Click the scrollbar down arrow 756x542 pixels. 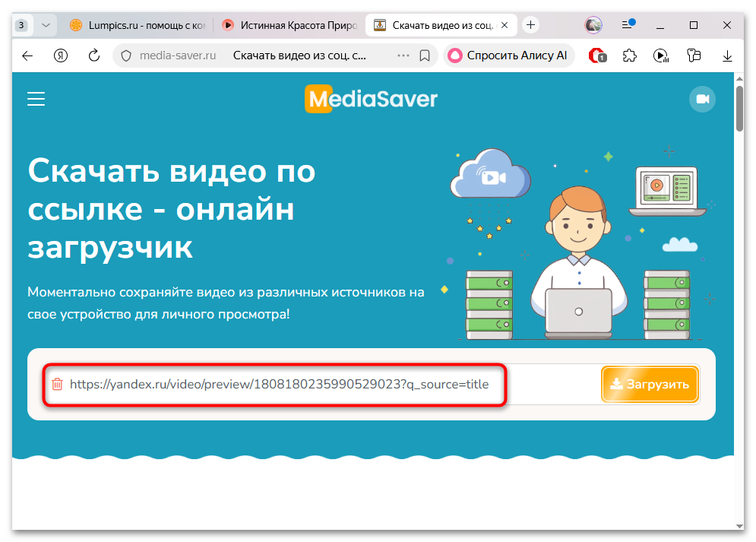[x=739, y=525]
